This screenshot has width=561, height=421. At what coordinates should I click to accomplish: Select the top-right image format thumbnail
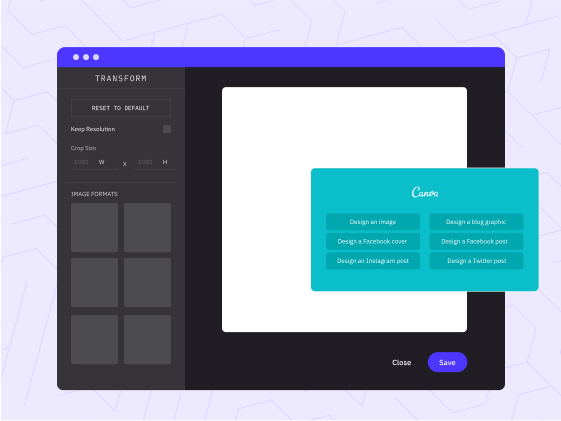click(x=147, y=227)
